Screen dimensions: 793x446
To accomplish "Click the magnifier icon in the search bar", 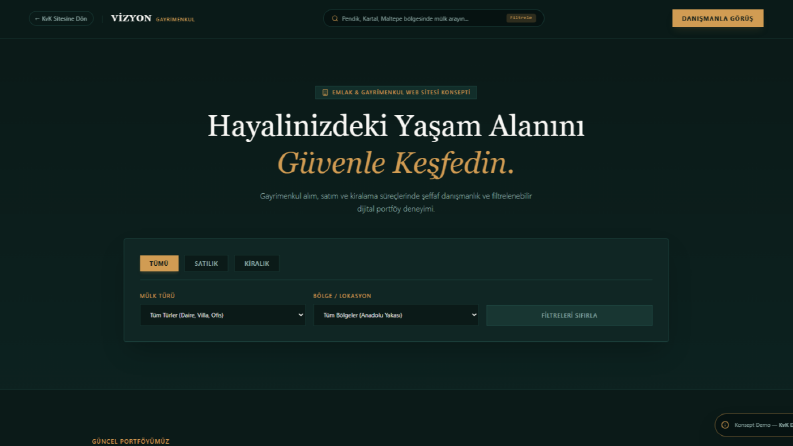I will pos(335,18).
